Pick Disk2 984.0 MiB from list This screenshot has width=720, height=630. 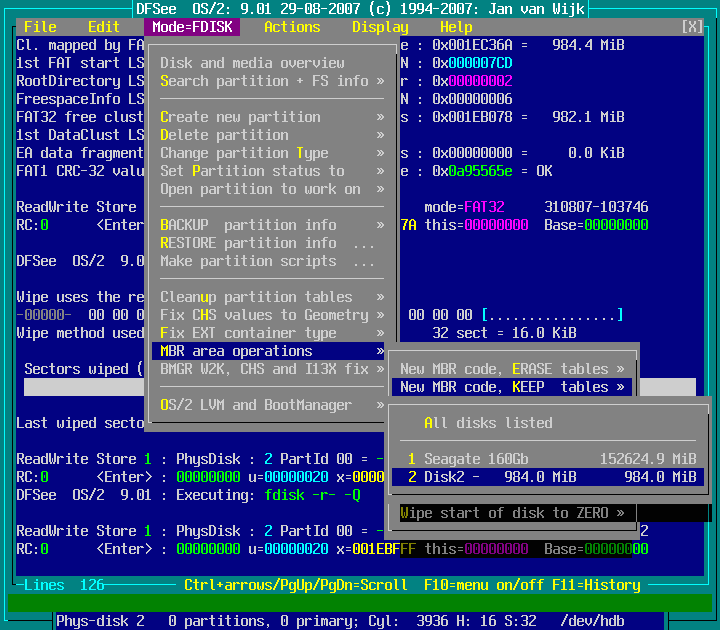click(x=546, y=477)
